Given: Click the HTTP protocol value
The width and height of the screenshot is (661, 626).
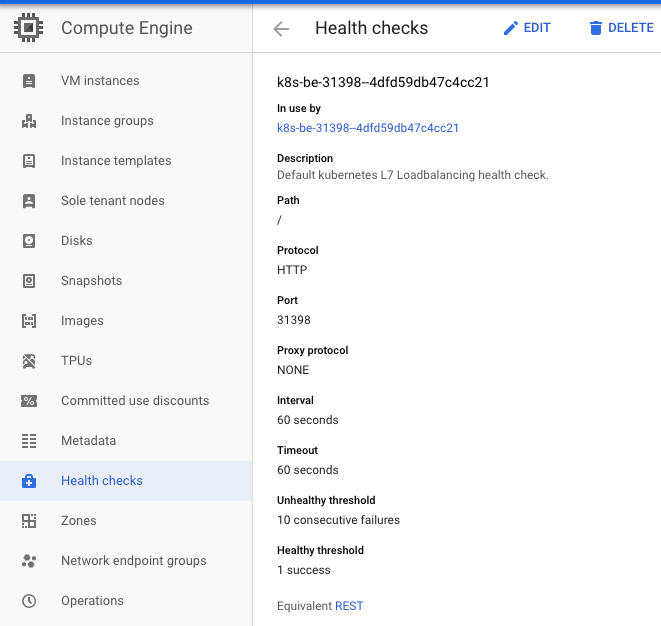Looking at the screenshot, I should (x=292, y=270).
